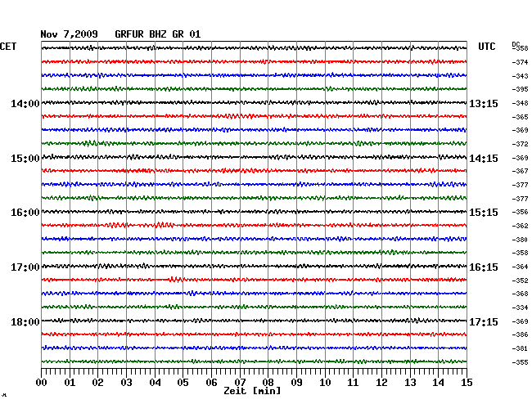Click the 17:15 UTC time label
532x404 pixels.
(484, 321)
